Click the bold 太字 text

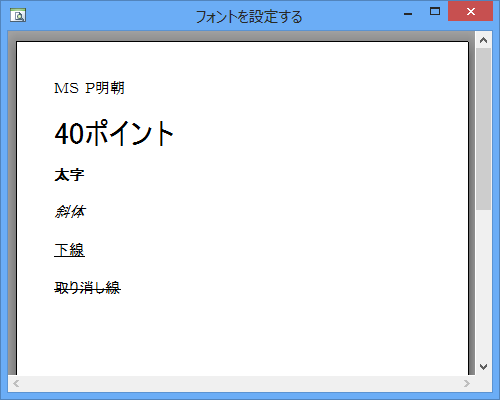pyautogui.click(x=69, y=175)
